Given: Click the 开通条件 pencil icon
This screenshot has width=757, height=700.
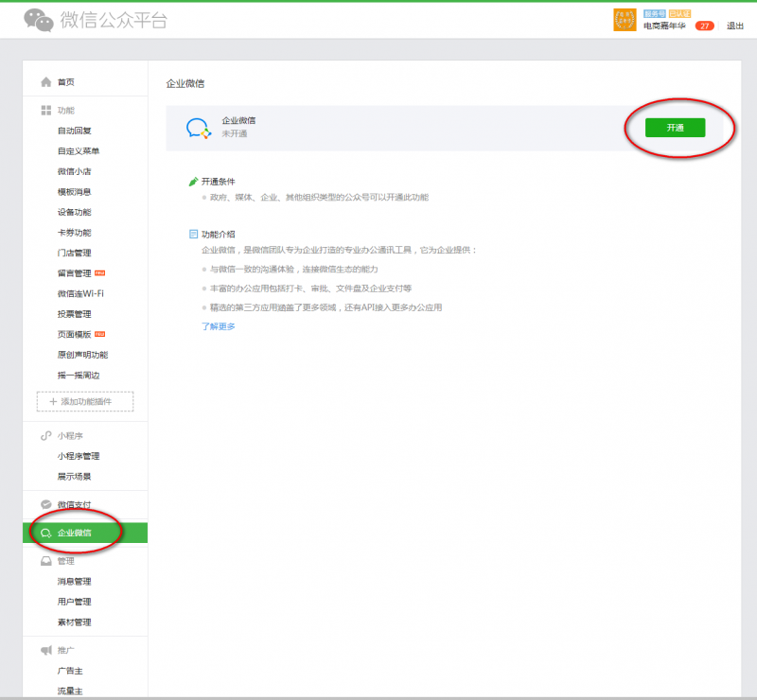Looking at the screenshot, I should click(x=193, y=182).
